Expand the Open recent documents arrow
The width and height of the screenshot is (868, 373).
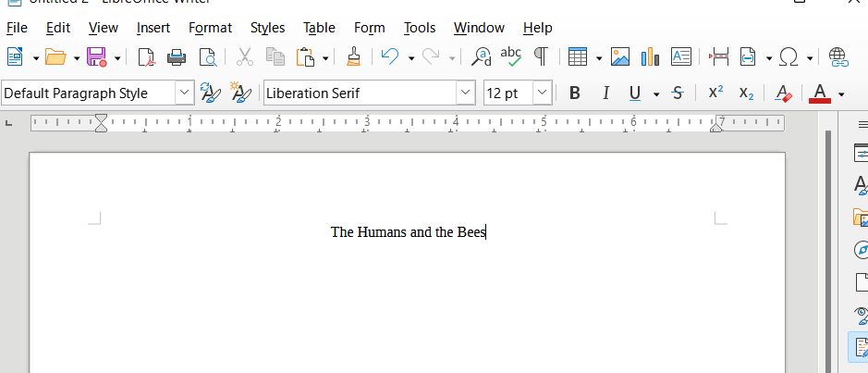pos(77,57)
